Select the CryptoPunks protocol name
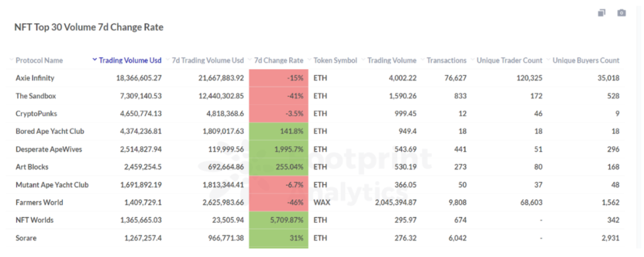Viewport: 644px width, 257px height. (x=36, y=113)
